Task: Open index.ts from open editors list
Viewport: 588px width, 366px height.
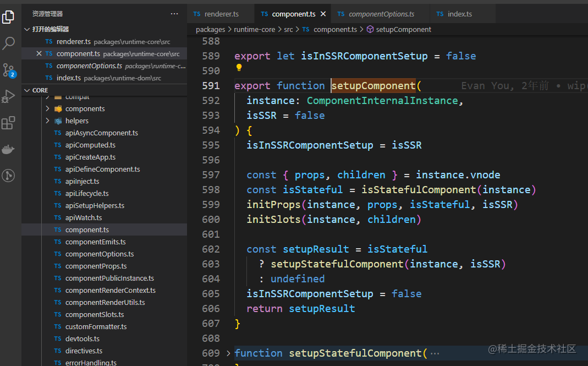Action: click(105, 78)
